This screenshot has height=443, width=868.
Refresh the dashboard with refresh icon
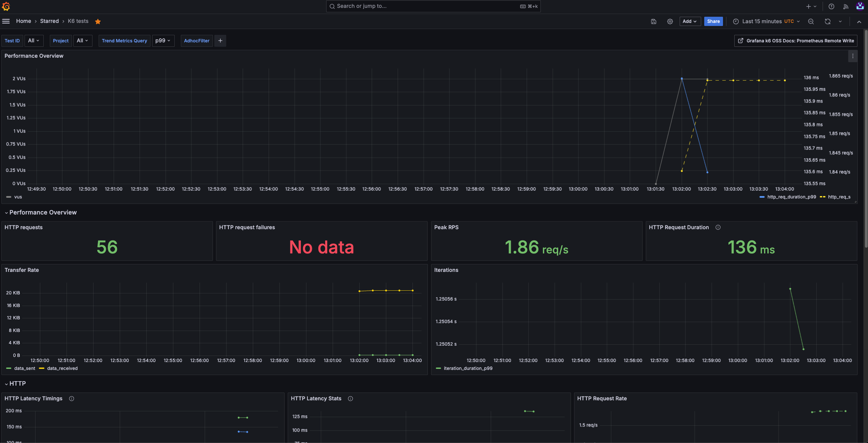(x=827, y=22)
